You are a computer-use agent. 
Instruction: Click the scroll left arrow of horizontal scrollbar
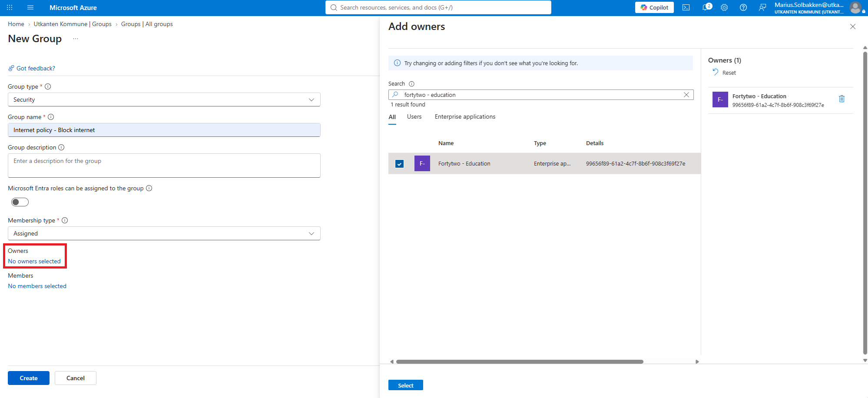(x=392, y=362)
